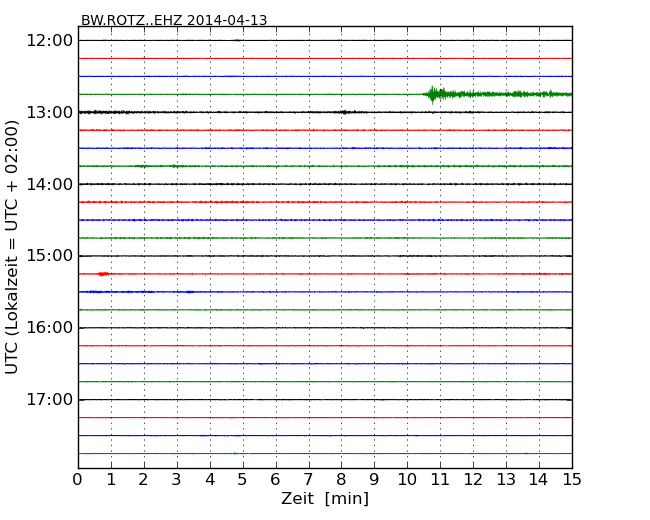Click the 12:00 time label
This screenshot has height=520, width=650.
[x=49, y=41]
